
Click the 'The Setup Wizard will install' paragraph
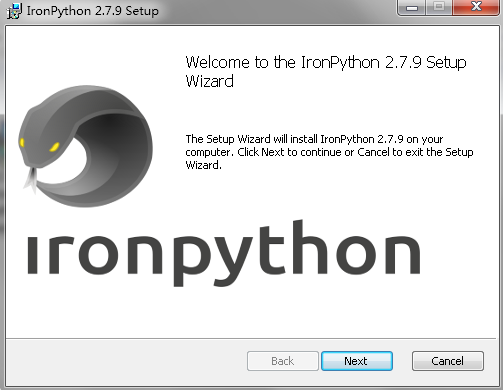point(329,152)
